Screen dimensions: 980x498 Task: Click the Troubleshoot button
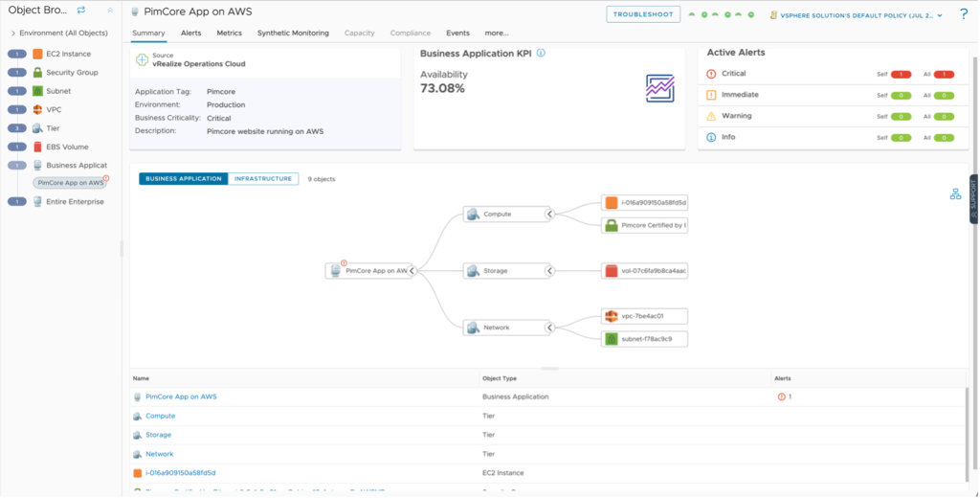point(643,14)
